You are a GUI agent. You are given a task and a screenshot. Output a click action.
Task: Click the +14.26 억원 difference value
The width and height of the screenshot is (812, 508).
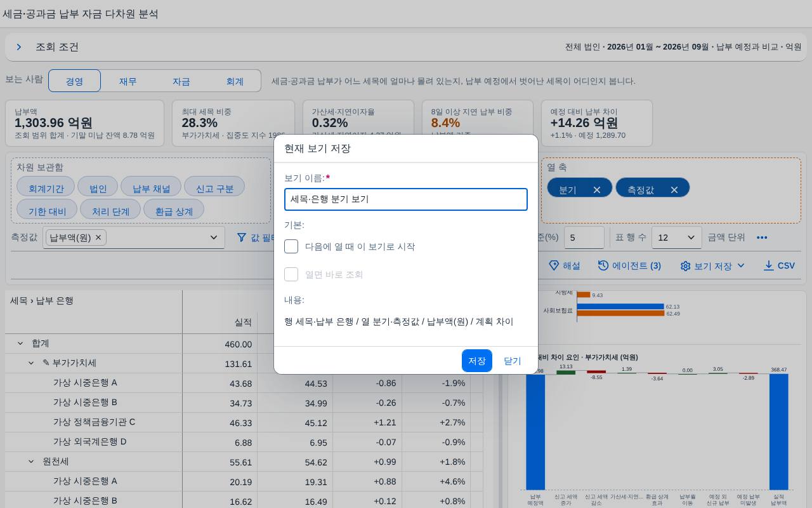[x=584, y=123]
